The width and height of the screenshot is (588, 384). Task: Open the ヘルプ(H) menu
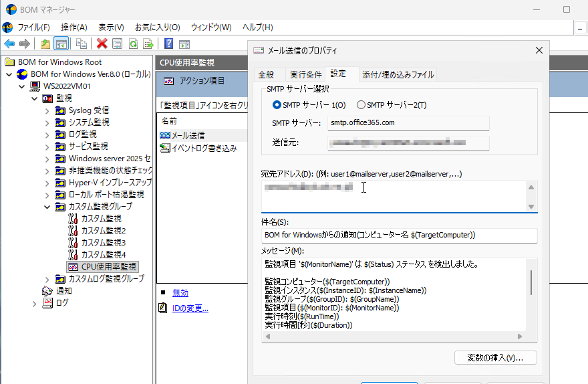coord(258,27)
